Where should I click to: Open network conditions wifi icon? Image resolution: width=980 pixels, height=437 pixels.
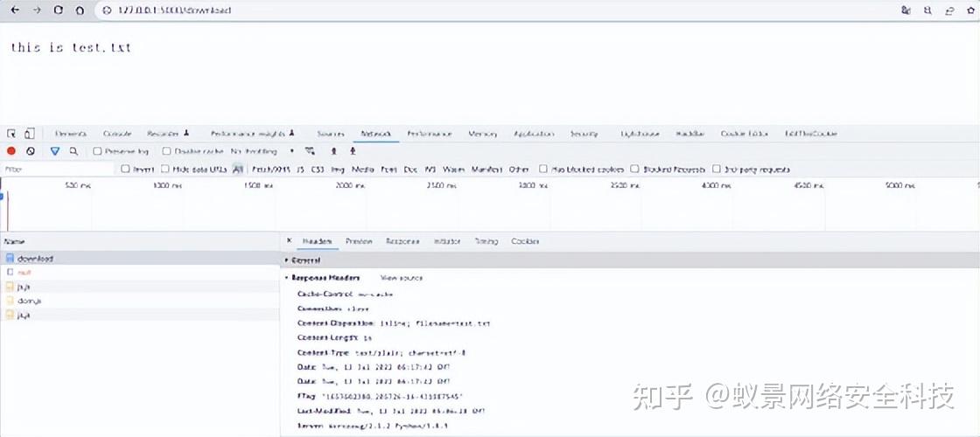coord(310,151)
